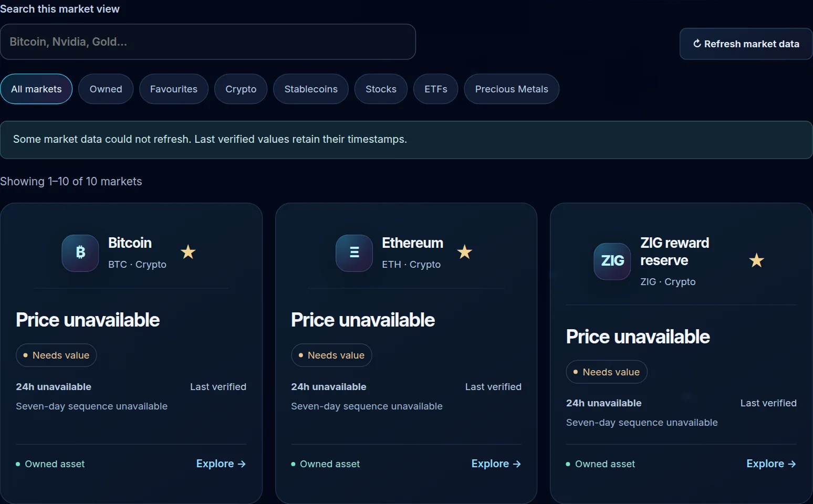Screen dimensions: 813x504
Task: Click the Bitcoin card title
Action: tap(130, 243)
